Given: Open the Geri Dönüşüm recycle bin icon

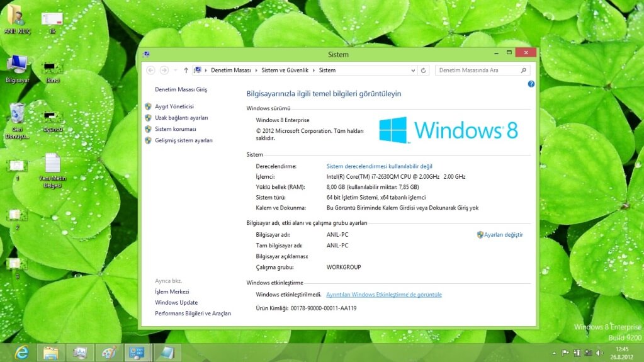Looking at the screenshot, I should point(17,115).
